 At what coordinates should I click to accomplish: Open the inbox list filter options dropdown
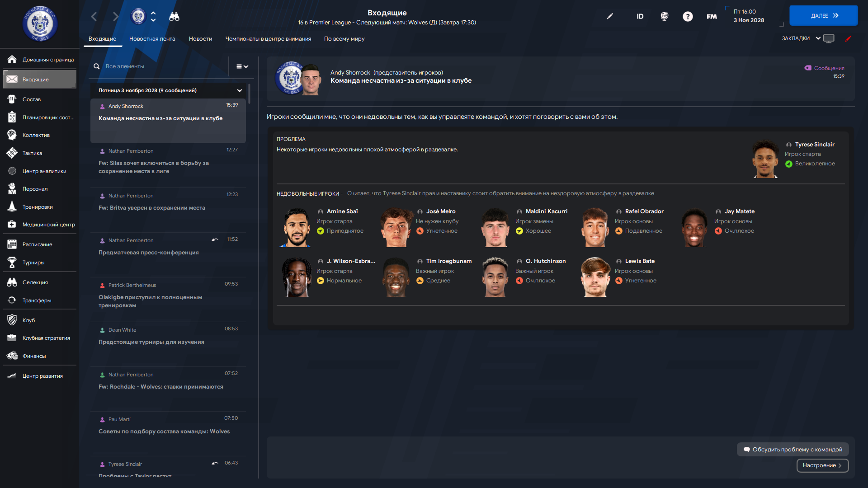[242, 66]
